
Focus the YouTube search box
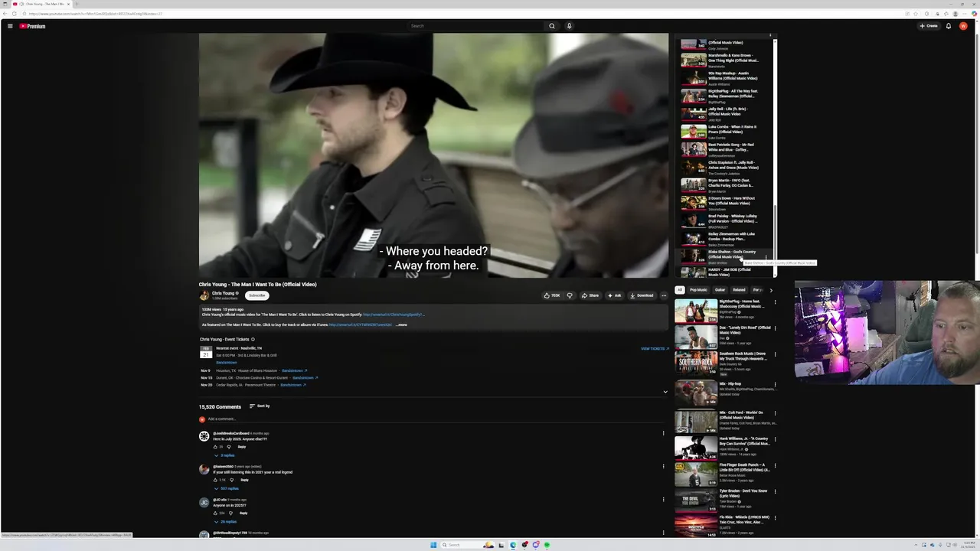click(x=475, y=26)
